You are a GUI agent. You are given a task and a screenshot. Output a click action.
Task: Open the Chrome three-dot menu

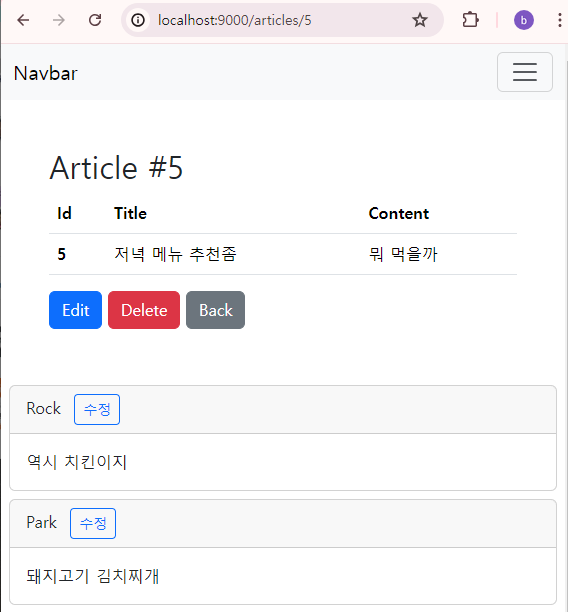(x=559, y=20)
